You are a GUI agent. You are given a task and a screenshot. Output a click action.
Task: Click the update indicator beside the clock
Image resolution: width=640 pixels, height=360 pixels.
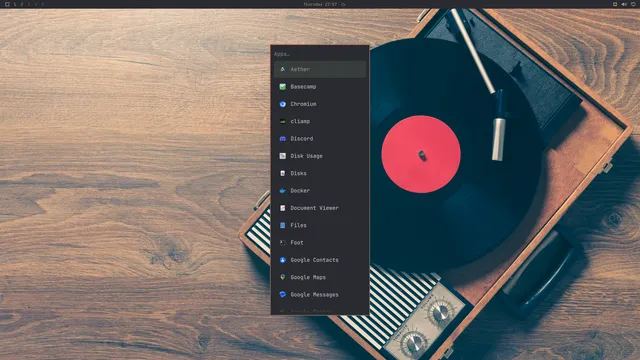pos(343,4)
